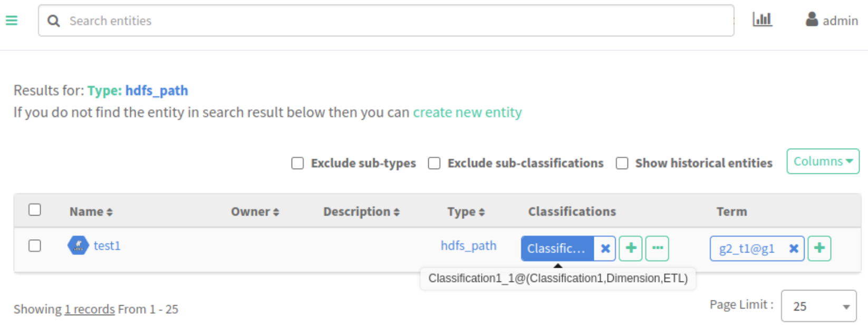Expand the Columns dropdown
Image resolution: width=868 pixels, height=331 pixels.
click(x=823, y=161)
